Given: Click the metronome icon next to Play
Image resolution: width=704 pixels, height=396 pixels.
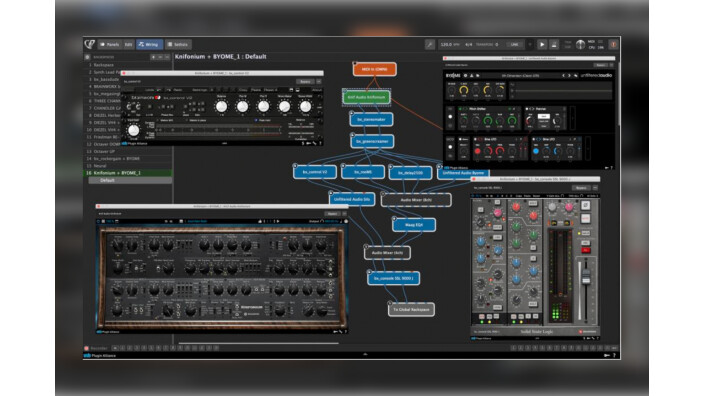Looking at the screenshot, I should coord(554,44).
